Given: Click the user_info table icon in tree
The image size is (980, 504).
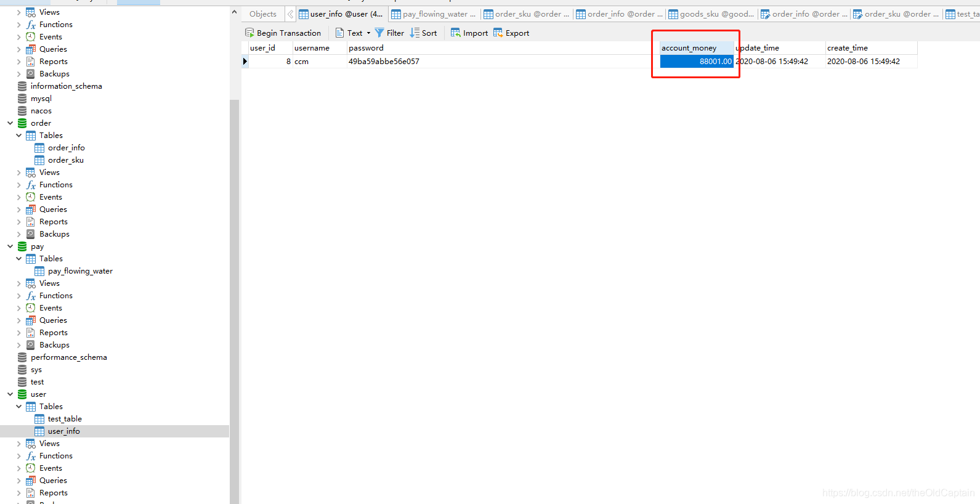Looking at the screenshot, I should (x=39, y=431).
